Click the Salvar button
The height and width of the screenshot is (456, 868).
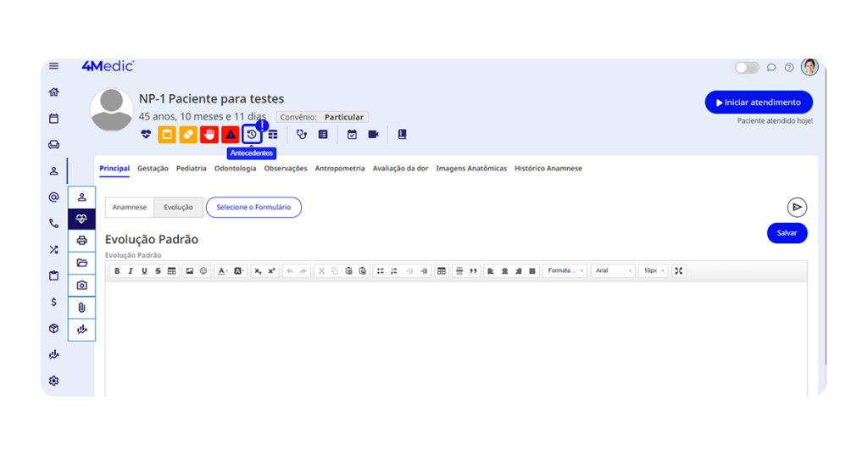(787, 233)
